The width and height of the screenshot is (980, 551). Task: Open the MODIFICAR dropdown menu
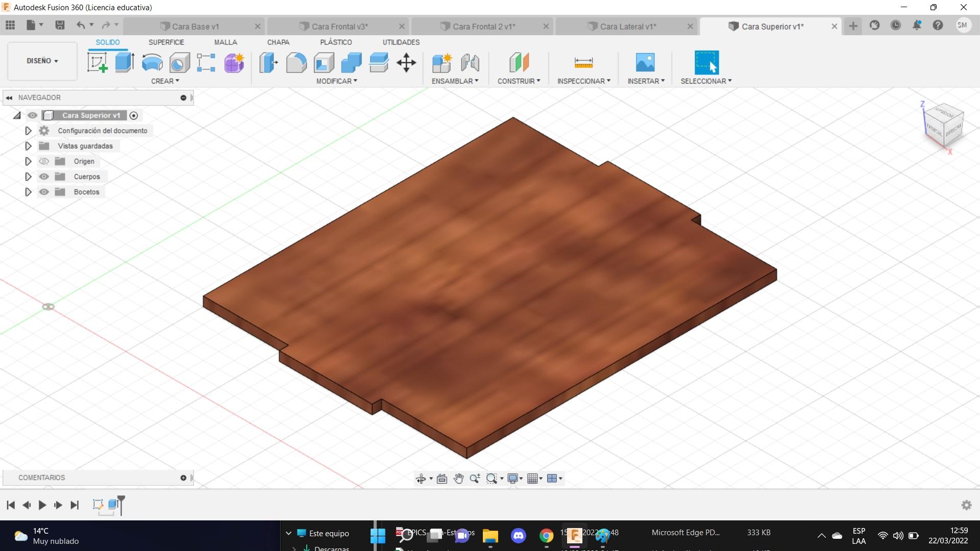click(x=336, y=81)
